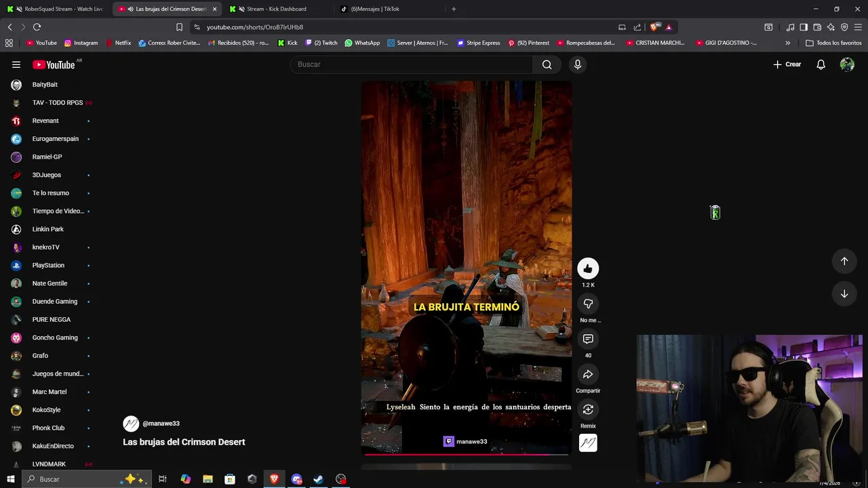Open the Remix option
Viewport: 868px width, 488px height.
point(588,409)
